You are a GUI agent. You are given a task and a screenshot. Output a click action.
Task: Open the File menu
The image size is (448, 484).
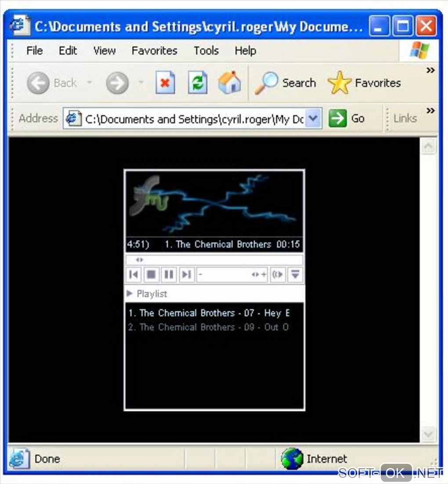[34, 50]
